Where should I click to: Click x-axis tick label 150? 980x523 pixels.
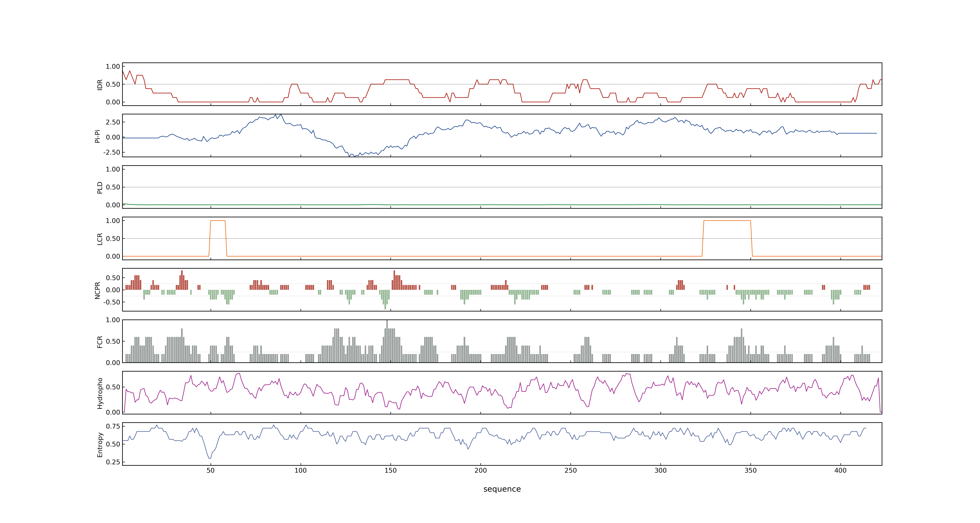click(x=390, y=470)
